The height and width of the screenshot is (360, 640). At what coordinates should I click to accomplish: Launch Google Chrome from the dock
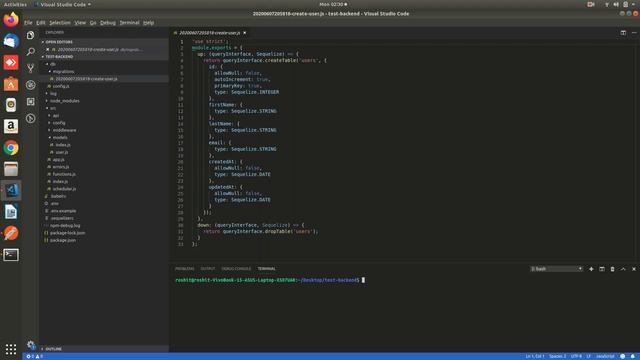pos(11,148)
